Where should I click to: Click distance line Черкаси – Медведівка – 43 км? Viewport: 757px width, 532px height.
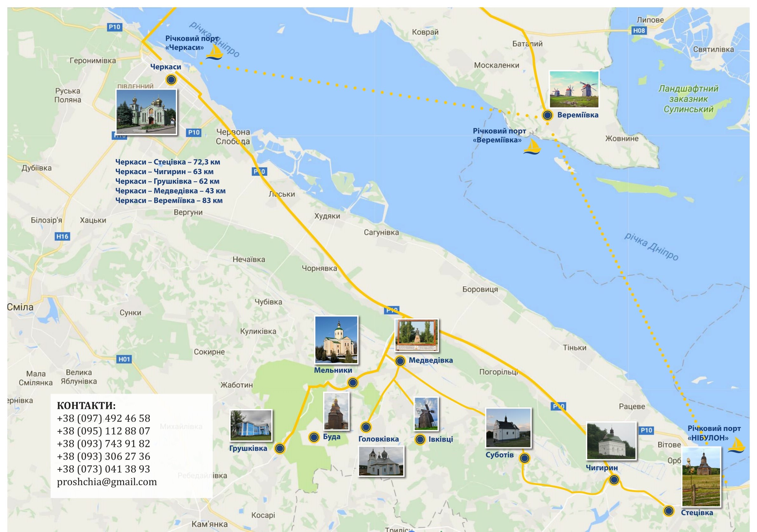[170, 191]
